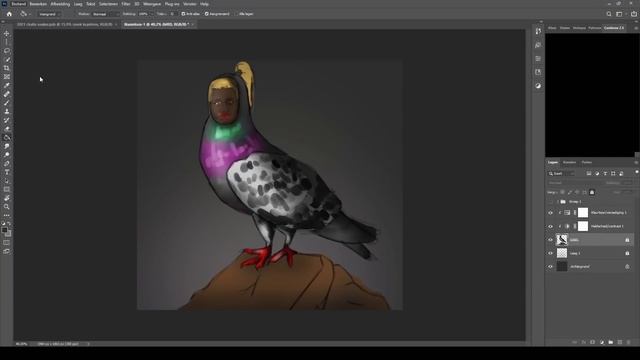Open the Voorgrond fill source dropdown

(x=49, y=14)
